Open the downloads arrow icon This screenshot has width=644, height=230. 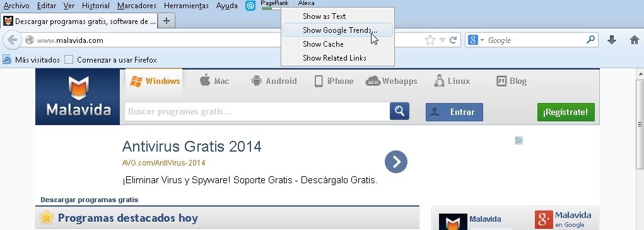612,40
